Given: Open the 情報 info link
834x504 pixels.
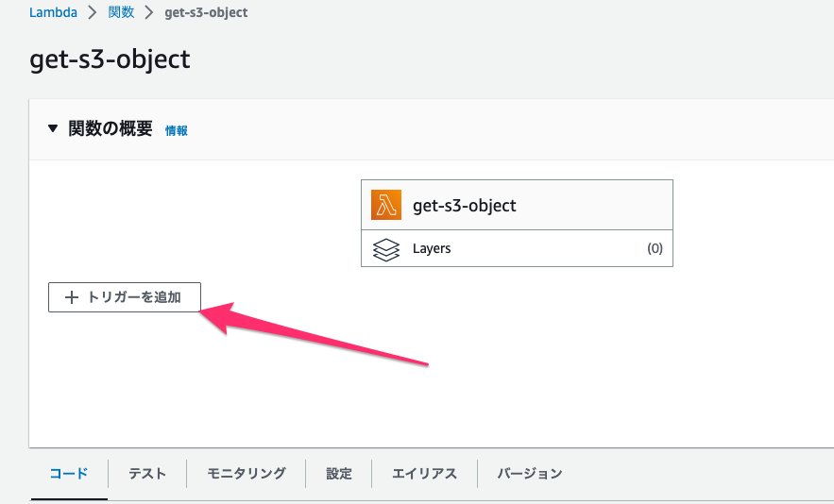Looking at the screenshot, I should (176, 131).
